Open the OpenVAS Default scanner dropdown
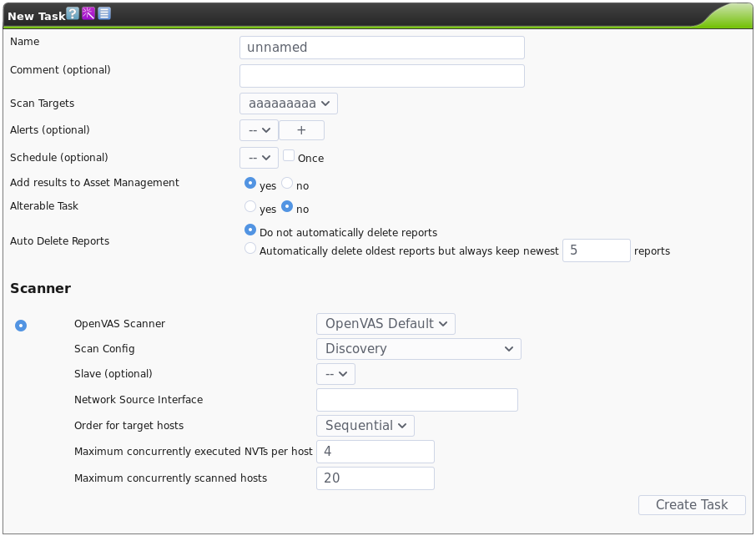This screenshot has height=536, width=756. (386, 323)
